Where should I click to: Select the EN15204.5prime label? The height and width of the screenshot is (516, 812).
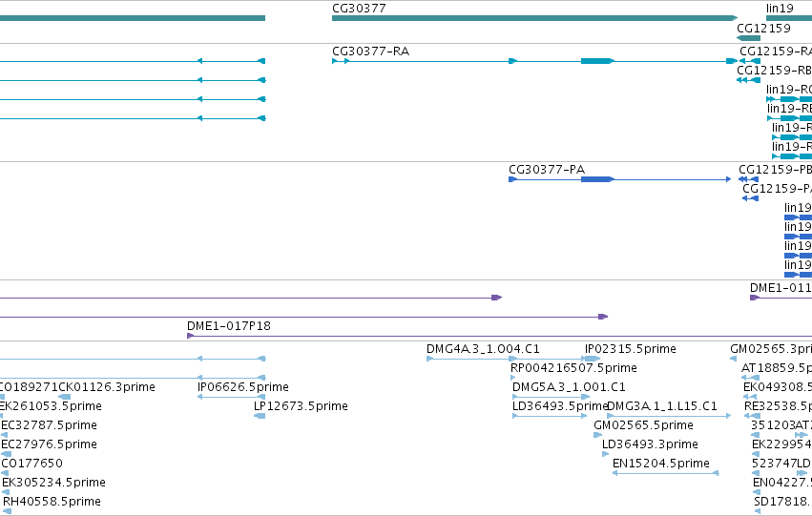pyautogui.click(x=661, y=464)
